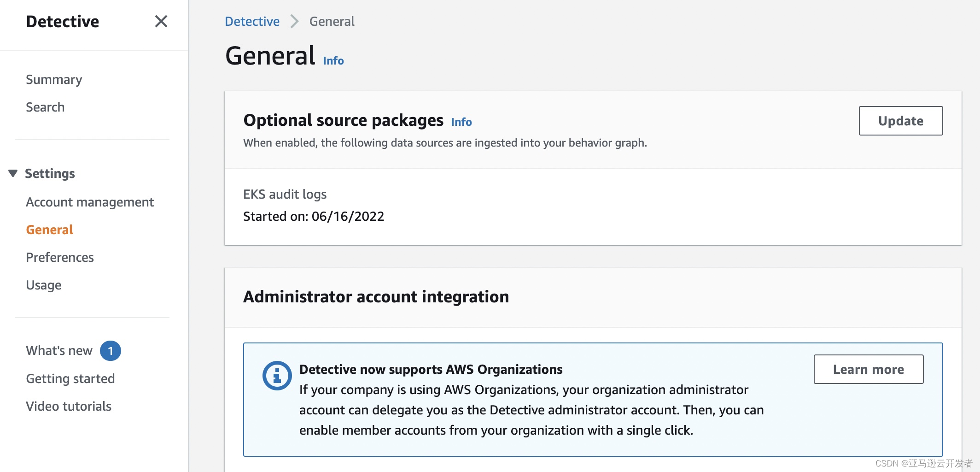980x472 pixels.
Task: Click the EKS audit logs entry
Action: pos(285,194)
